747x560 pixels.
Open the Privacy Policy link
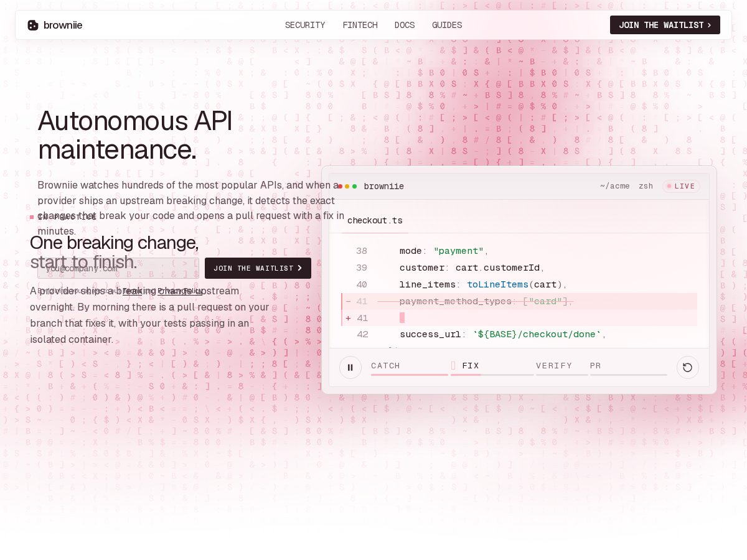[180, 291]
